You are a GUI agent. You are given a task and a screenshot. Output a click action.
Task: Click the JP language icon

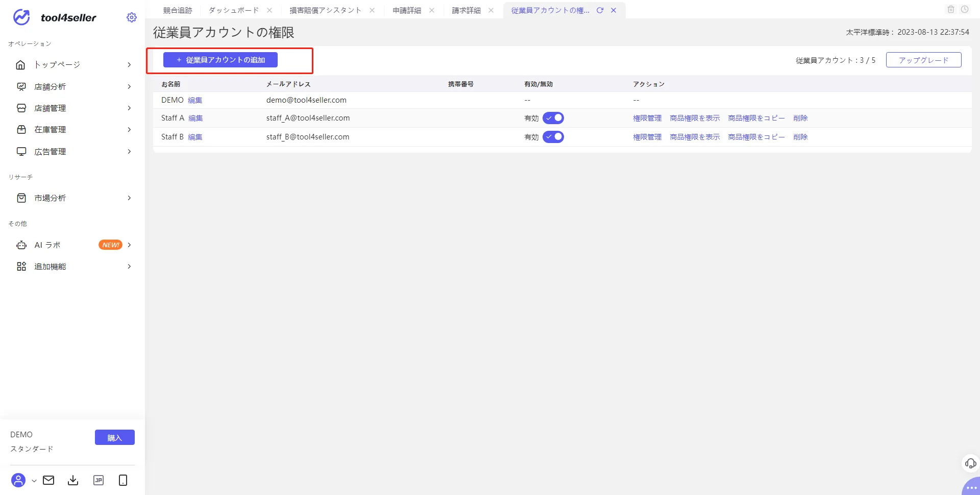click(x=99, y=480)
